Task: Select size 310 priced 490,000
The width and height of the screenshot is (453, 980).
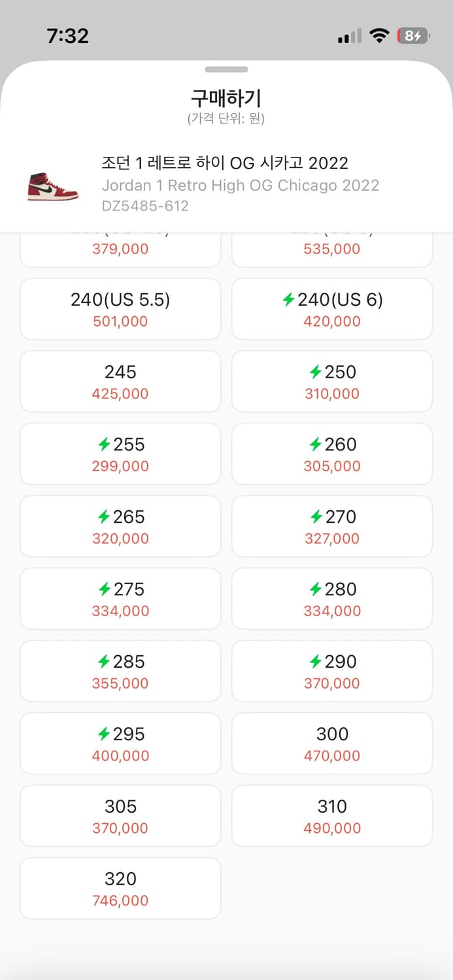Action: point(332,815)
